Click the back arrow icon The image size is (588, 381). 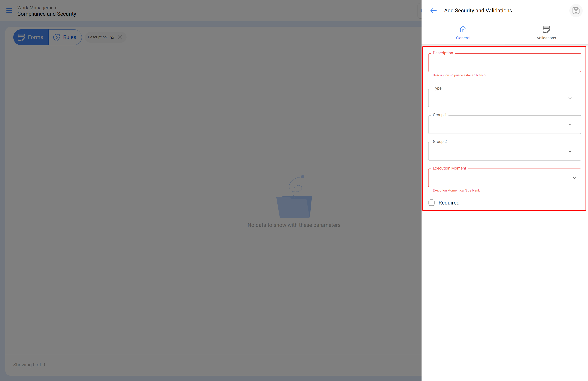433,11
